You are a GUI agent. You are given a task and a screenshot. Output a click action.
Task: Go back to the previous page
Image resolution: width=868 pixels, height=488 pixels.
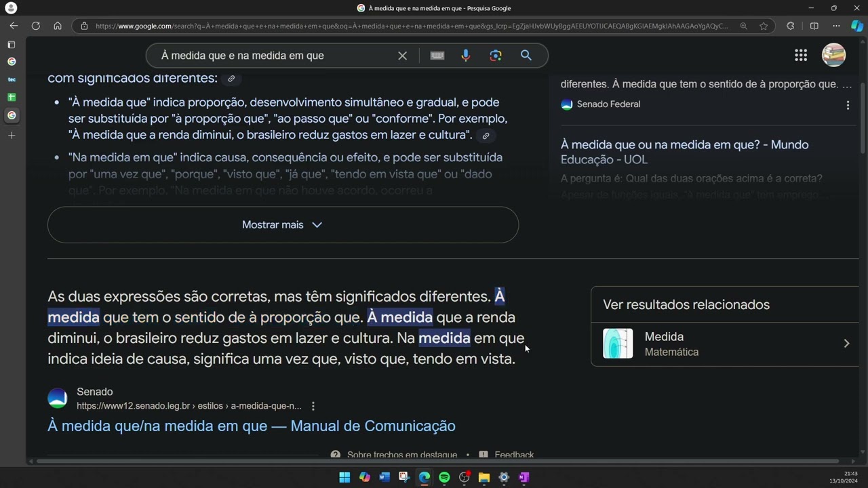coord(14,26)
